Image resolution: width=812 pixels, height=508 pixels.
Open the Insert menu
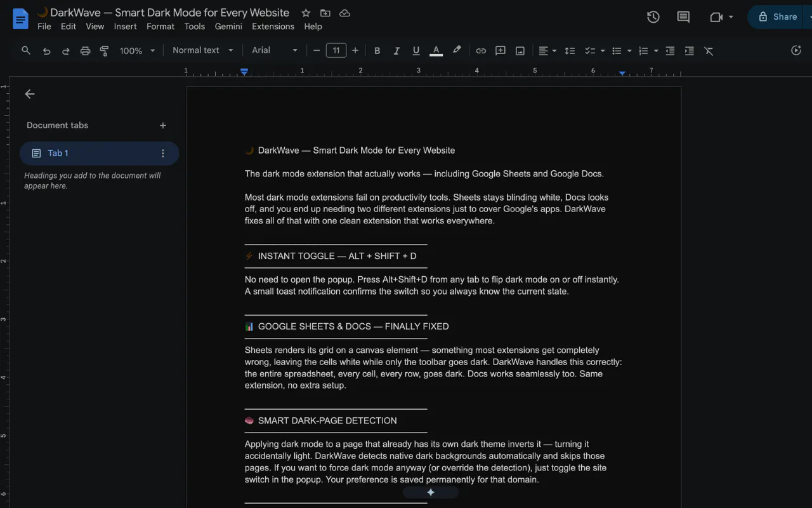point(125,27)
